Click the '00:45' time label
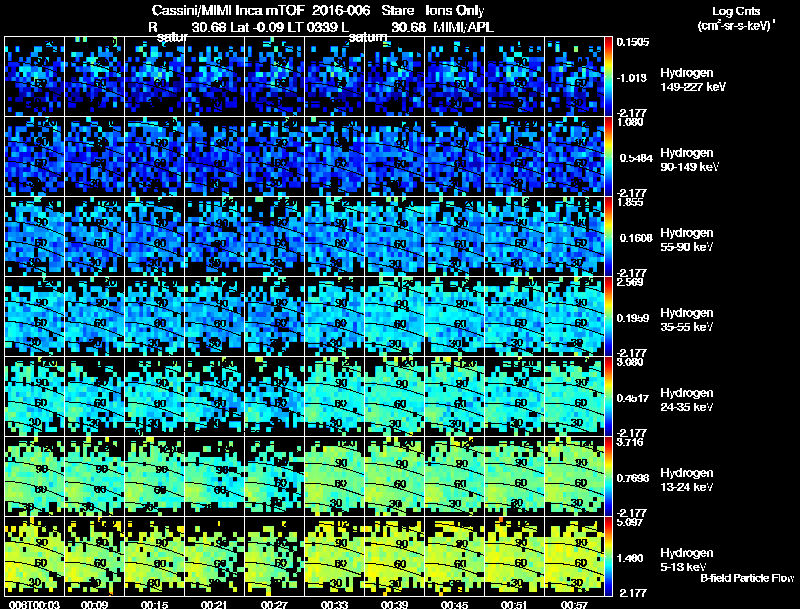 point(455,604)
